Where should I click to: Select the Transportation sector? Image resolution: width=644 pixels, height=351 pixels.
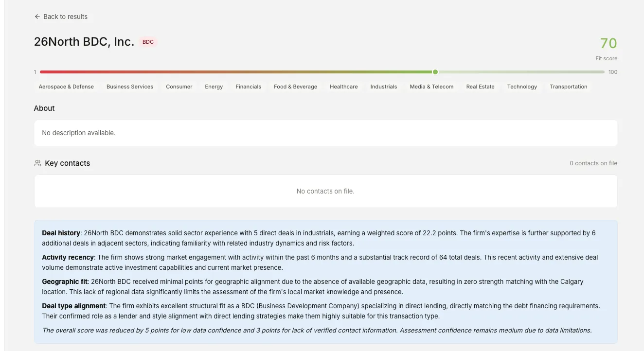(568, 87)
